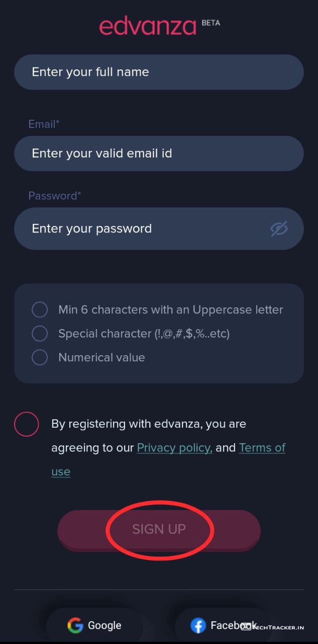The width and height of the screenshot is (318, 644).
Task: Open the Terms of use link
Action: click(262, 448)
